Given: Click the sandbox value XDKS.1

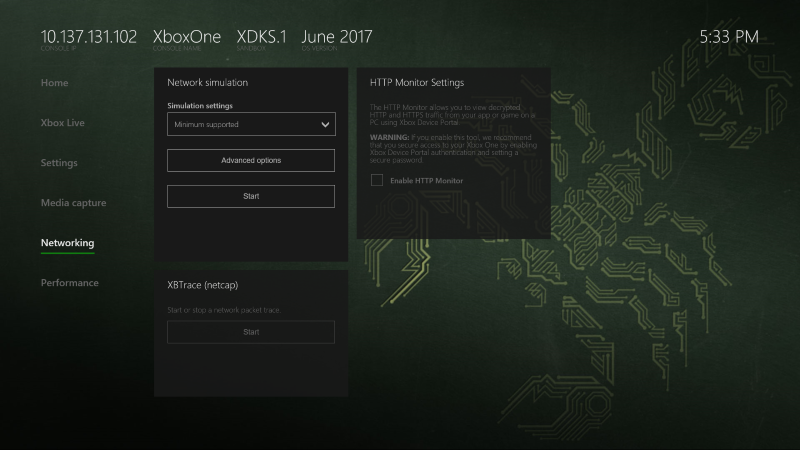Looking at the screenshot, I should tap(262, 37).
